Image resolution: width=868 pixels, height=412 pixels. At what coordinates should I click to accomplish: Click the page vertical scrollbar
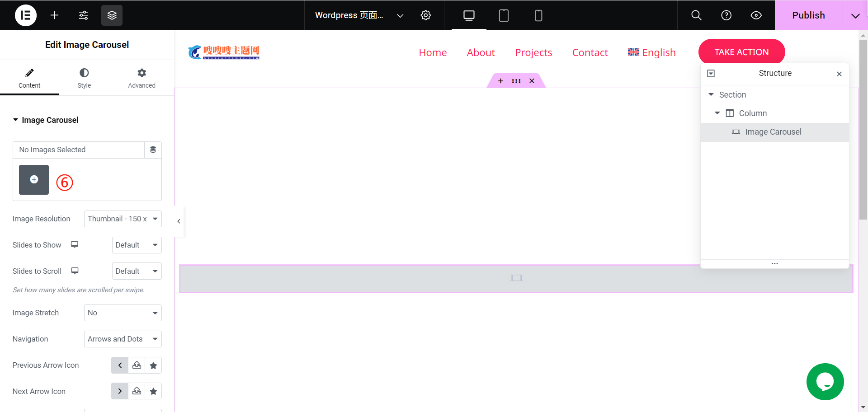[863, 130]
